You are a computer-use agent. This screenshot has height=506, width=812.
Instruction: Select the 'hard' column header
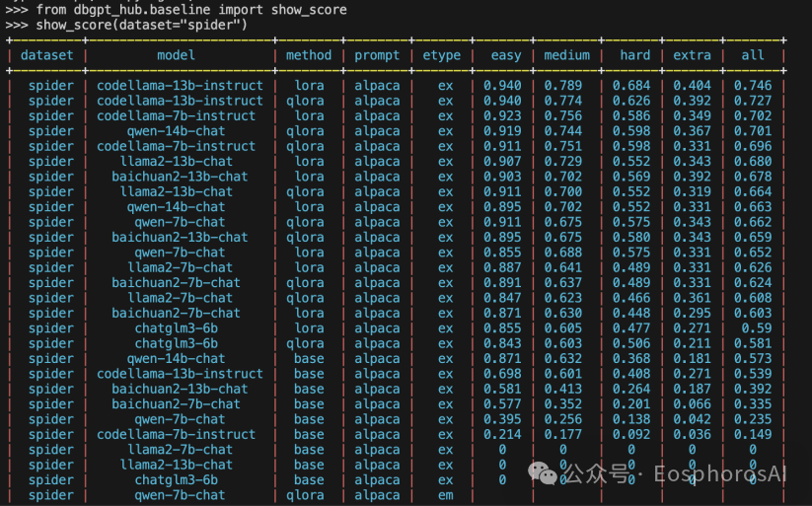(x=634, y=55)
